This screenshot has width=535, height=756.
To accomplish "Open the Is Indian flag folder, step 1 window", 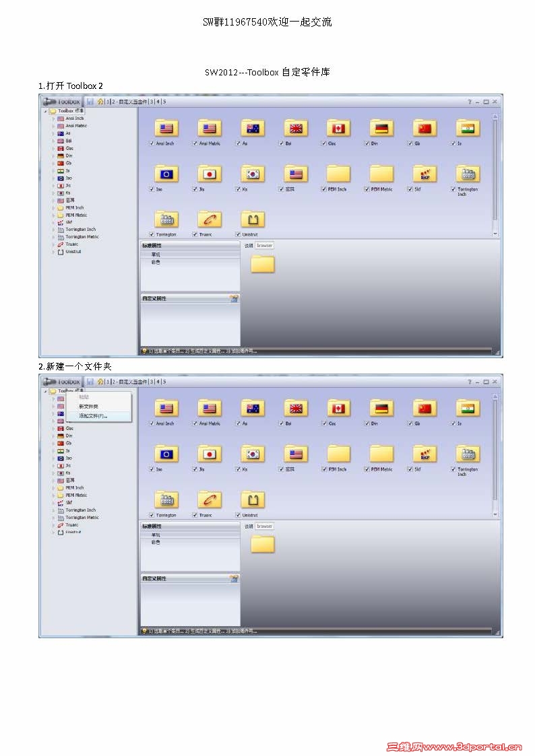I will pos(468,129).
